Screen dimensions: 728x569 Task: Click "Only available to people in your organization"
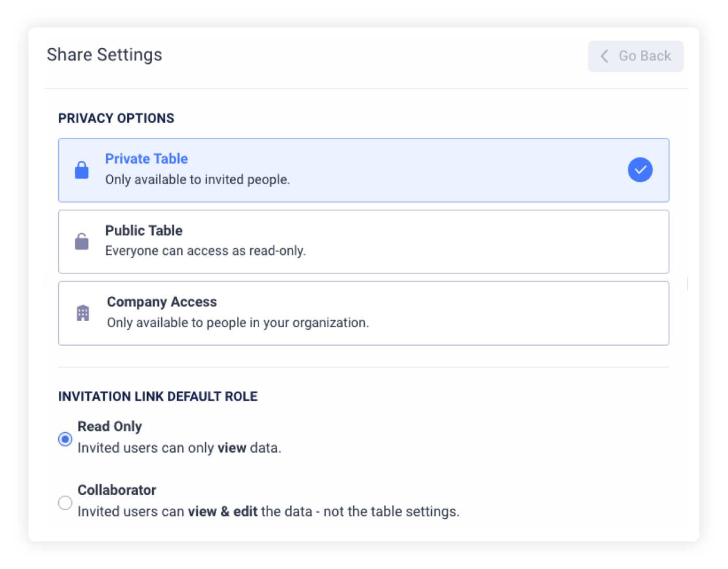click(237, 323)
